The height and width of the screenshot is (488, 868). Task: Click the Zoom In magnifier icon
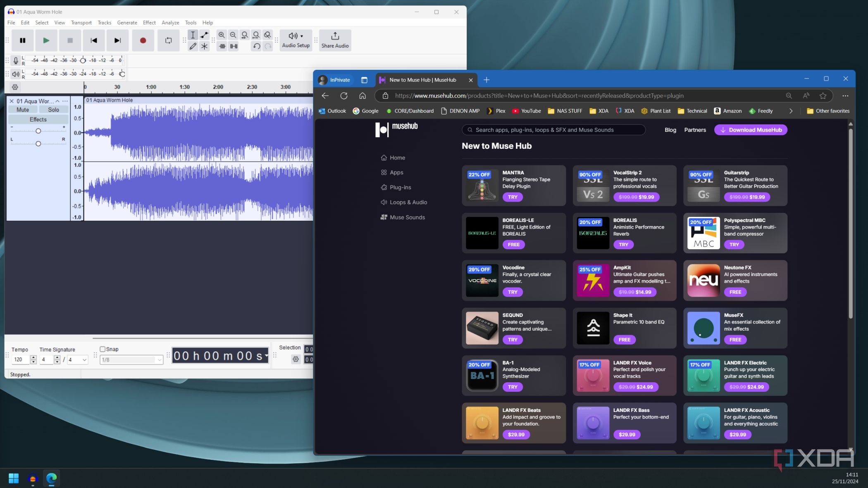[x=222, y=35]
